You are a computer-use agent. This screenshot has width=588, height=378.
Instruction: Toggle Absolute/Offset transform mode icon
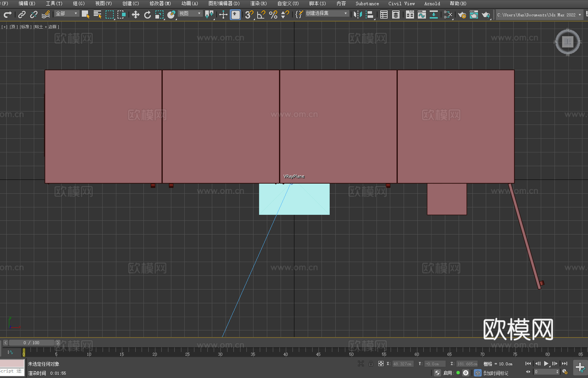click(381, 364)
